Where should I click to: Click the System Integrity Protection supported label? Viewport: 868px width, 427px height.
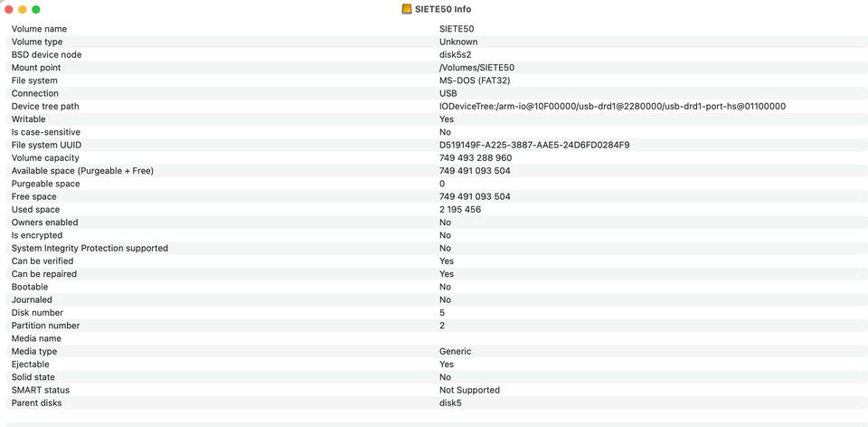coord(90,248)
